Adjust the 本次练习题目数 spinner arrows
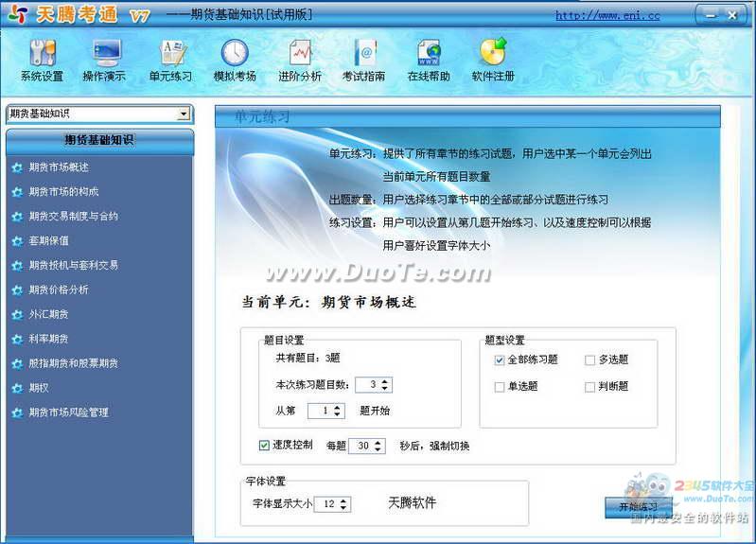Viewport: 756px width, 544px height. click(386, 385)
